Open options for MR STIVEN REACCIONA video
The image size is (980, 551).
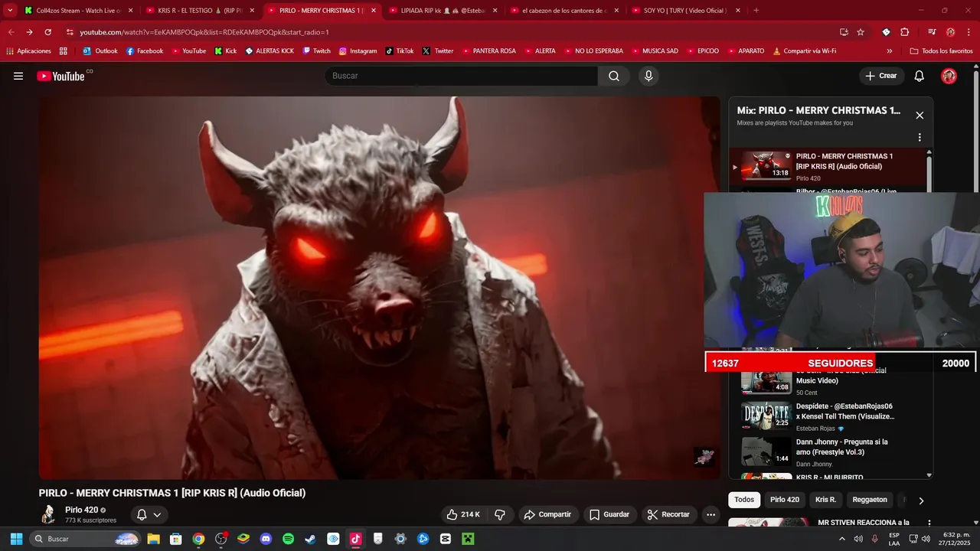pos(929,523)
